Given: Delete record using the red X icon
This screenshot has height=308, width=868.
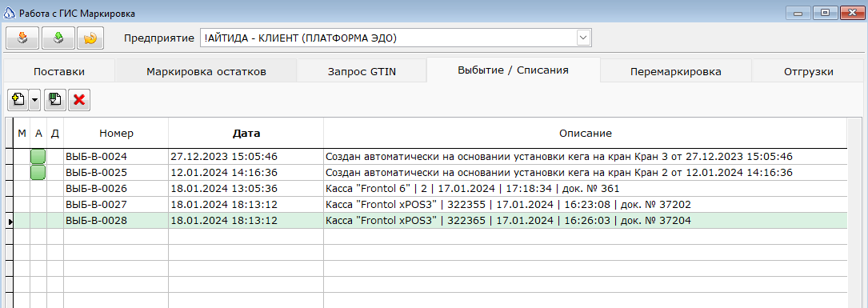Looking at the screenshot, I should point(79,100).
